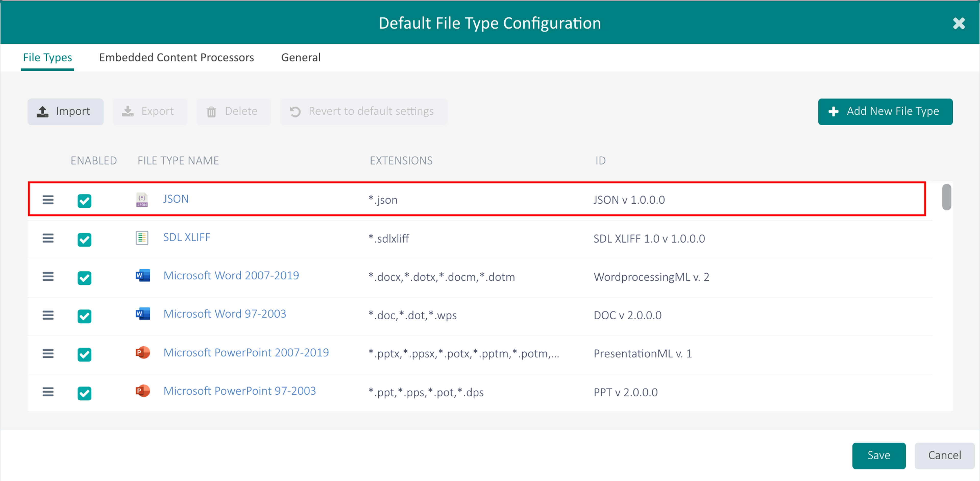The height and width of the screenshot is (481, 980).
Task: Click the PresentationML v. 1 ID cell
Action: [x=643, y=354]
